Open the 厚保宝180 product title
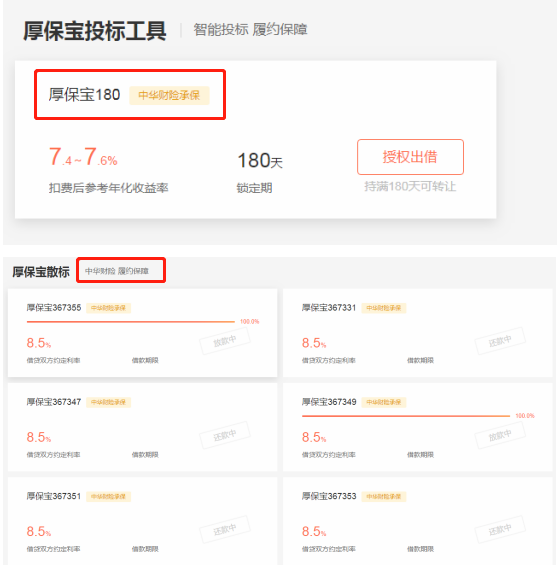 click(84, 95)
